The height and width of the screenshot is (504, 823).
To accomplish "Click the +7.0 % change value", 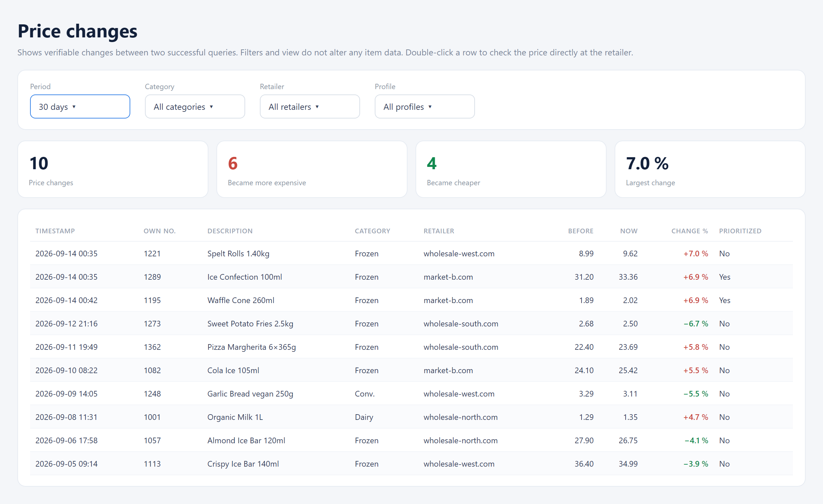I will tap(696, 253).
